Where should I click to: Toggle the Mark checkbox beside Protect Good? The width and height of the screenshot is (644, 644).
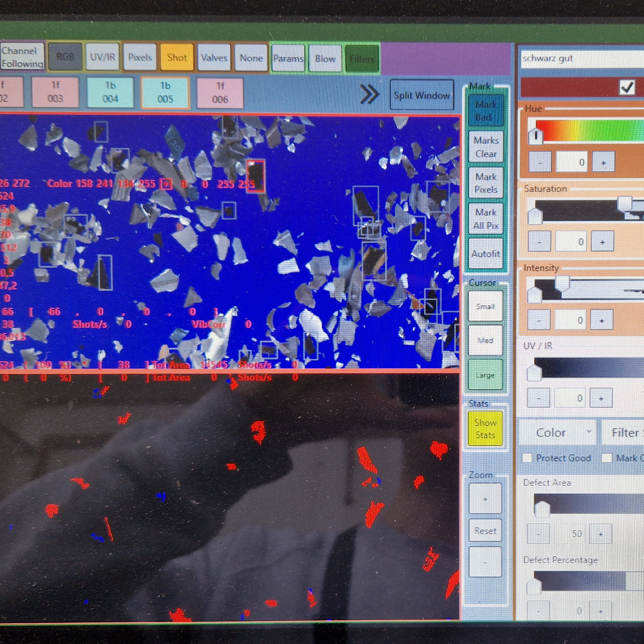[x=606, y=458]
